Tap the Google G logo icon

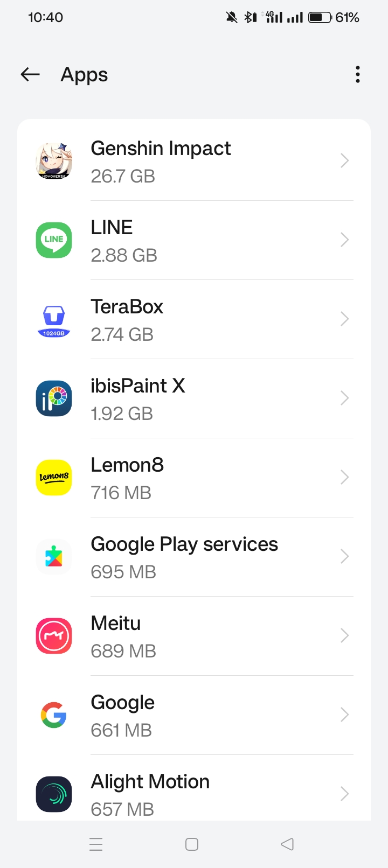coord(54,715)
